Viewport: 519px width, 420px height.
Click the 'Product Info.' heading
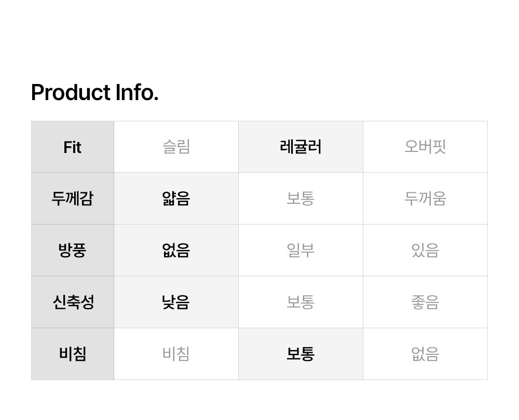(94, 93)
